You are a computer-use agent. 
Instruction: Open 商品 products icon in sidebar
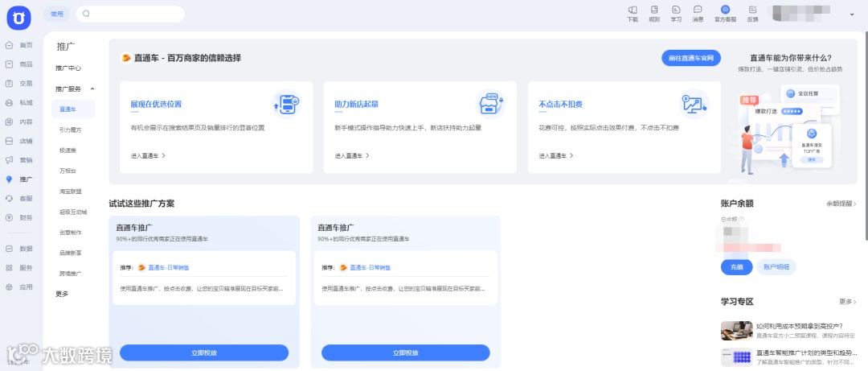point(9,64)
